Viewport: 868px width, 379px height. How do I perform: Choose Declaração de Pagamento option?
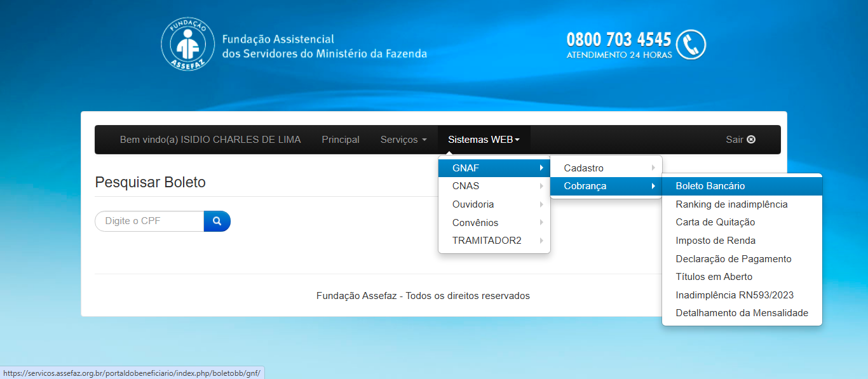click(742, 259)
